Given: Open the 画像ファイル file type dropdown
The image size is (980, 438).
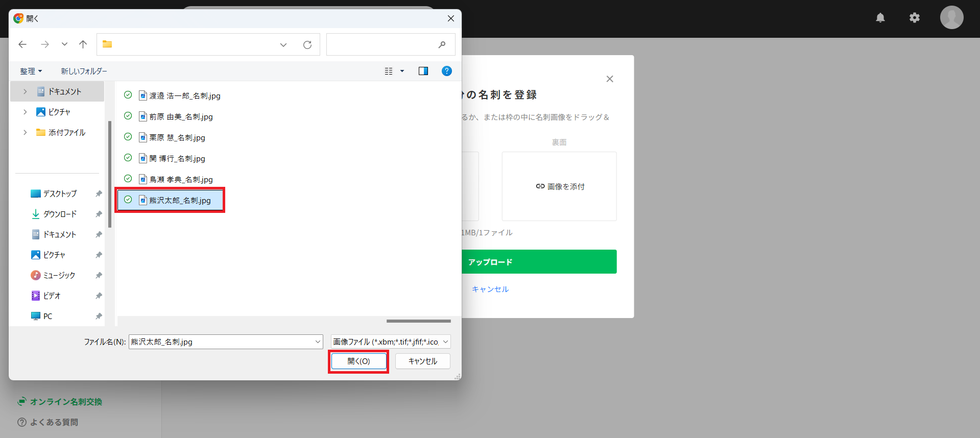Looking at the screenshot, I should tap(391, 342).
